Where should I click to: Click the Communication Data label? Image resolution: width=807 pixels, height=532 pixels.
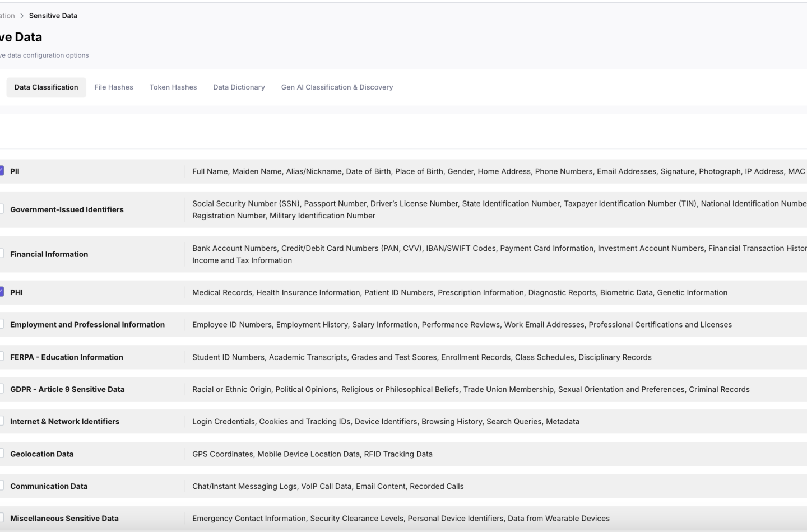[x=49, y=486]
